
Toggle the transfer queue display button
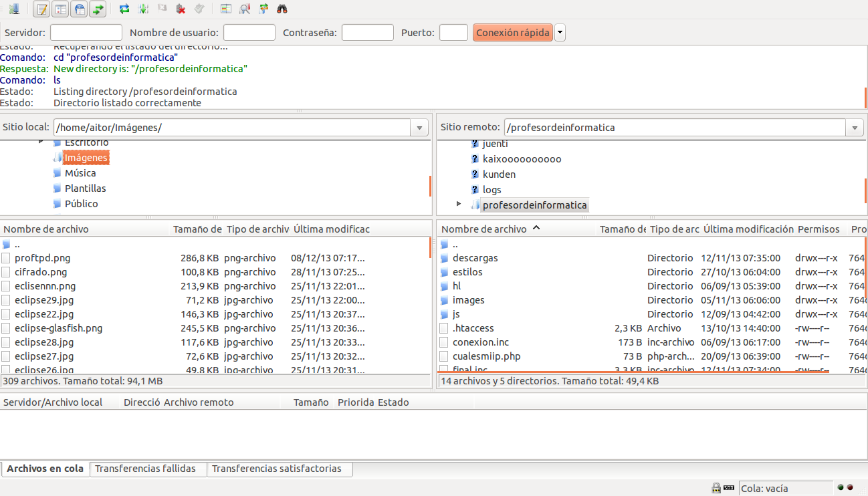point(98,9)
